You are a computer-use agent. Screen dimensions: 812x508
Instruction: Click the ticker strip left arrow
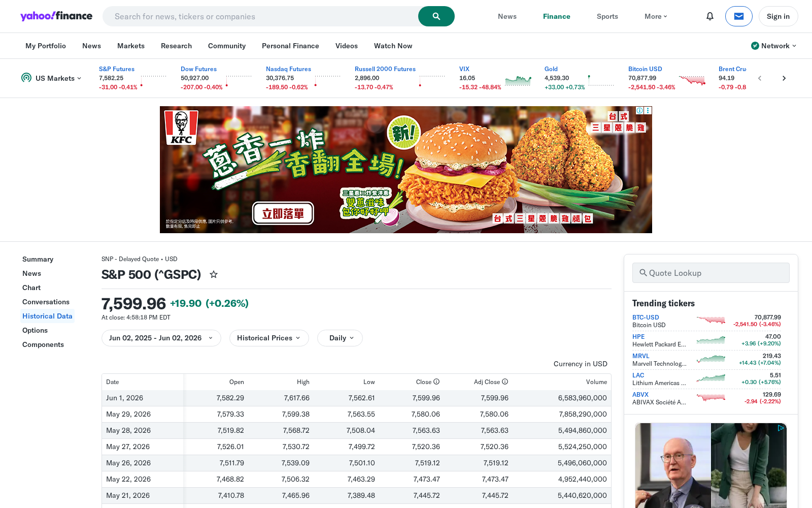pyautogui.click(x=760, y=78)
